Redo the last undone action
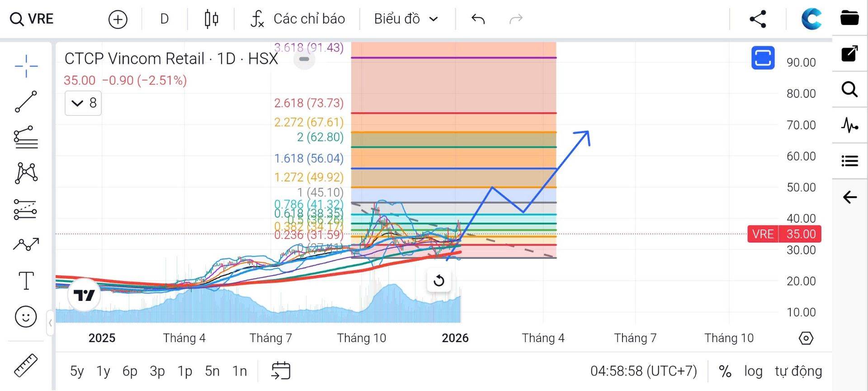 tap(516, 19)
